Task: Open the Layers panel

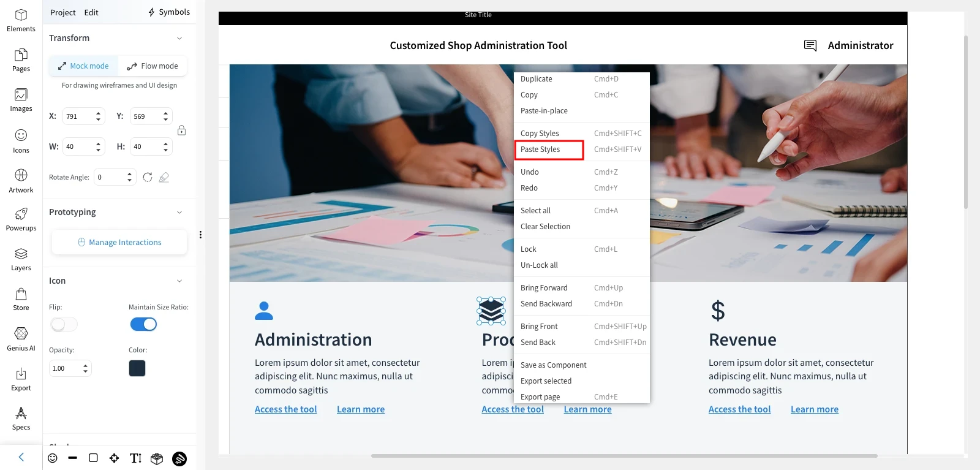Action: click(x=21, y=259)
